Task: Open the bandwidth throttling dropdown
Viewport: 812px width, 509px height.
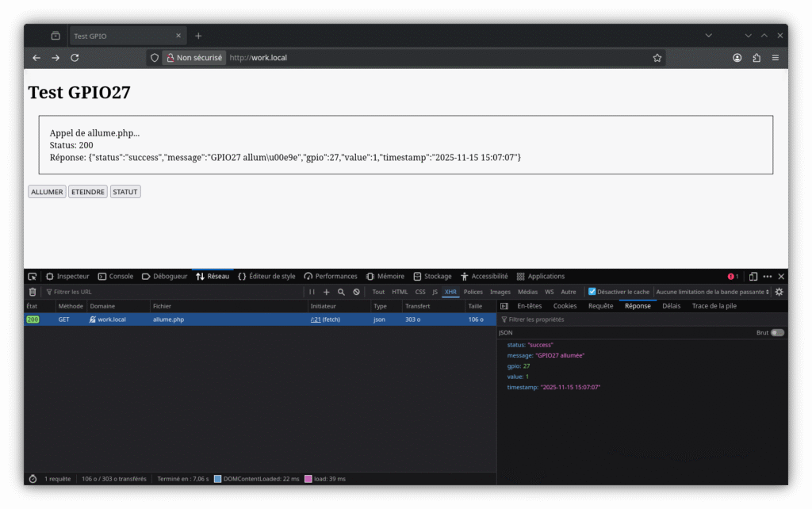Action: (x=713, y=292)
